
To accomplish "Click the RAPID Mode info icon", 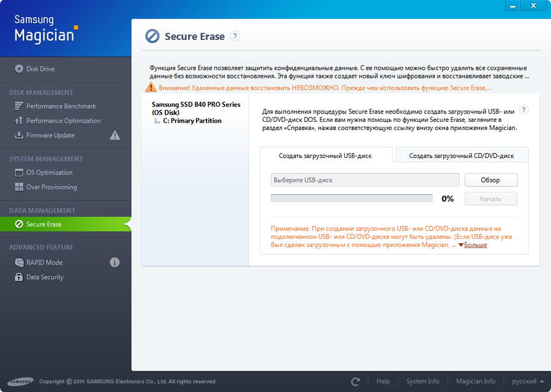I will (x=114, y=262).
